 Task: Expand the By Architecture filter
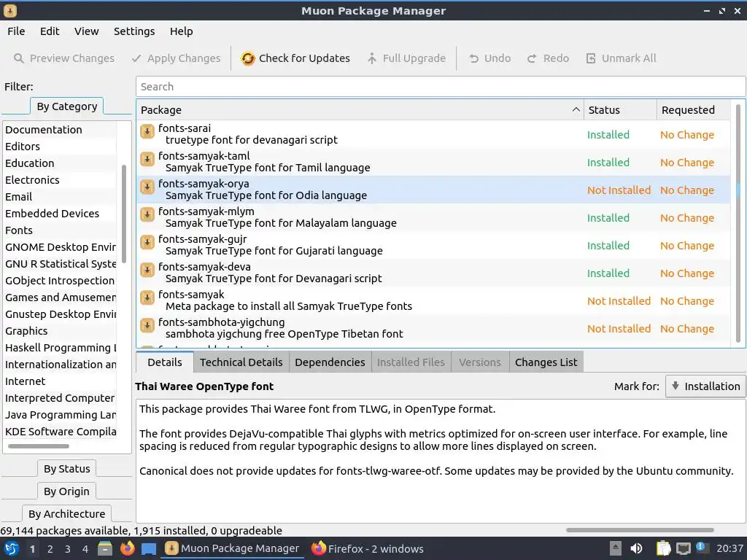coord(66,514)
